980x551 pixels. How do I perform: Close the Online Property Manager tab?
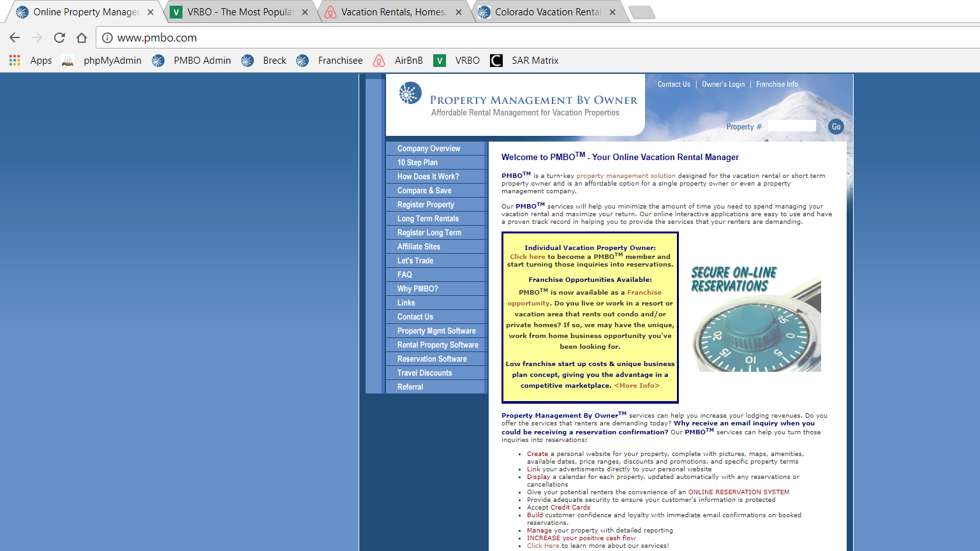click(151, 12)
